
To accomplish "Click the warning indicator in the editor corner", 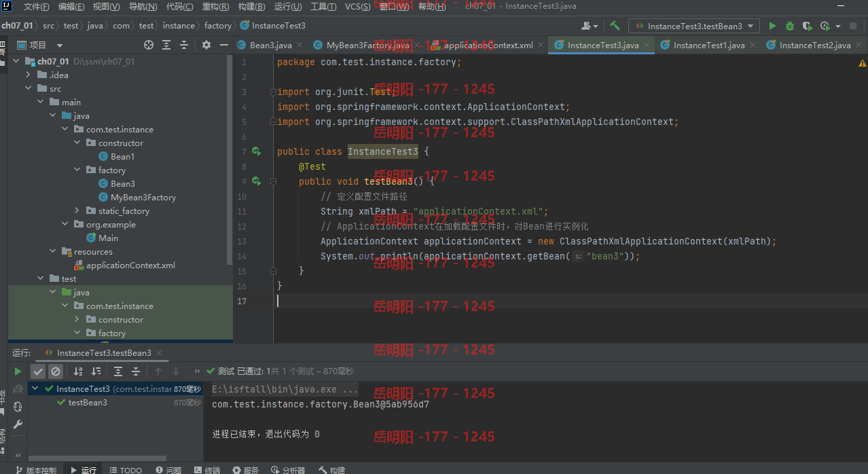I will pos(862,62).
